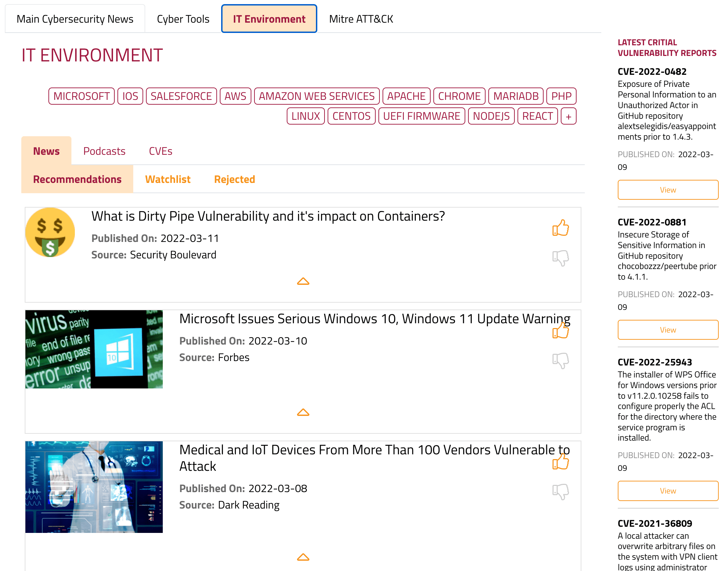Viewport: 728px width, 571px height.
Task: Click the doctor medical devices thumbnail
Action: click(x=94, y=487)
